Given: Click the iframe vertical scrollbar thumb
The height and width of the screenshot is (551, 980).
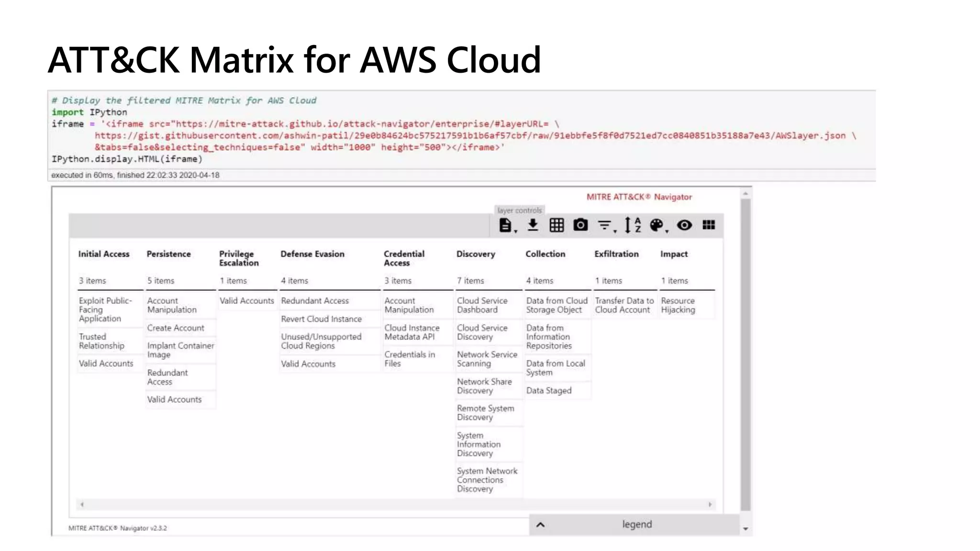Looking at the screenshot, I should pos(746,355).
